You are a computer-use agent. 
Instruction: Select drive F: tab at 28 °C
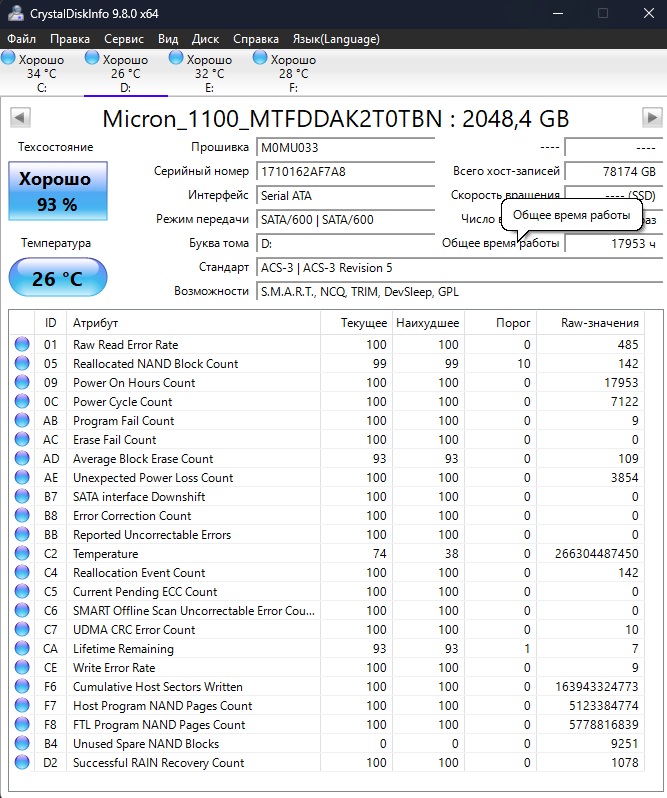click(x=294, y=73)
